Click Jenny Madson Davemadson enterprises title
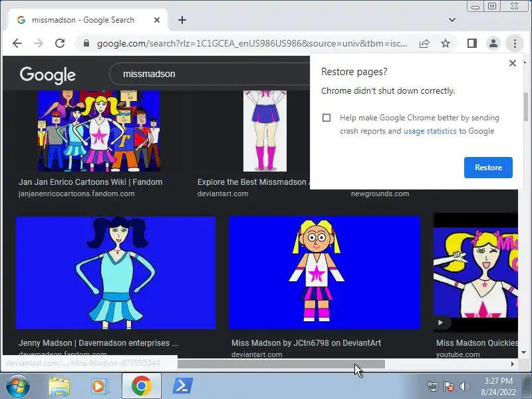 [x=98, y=343]
